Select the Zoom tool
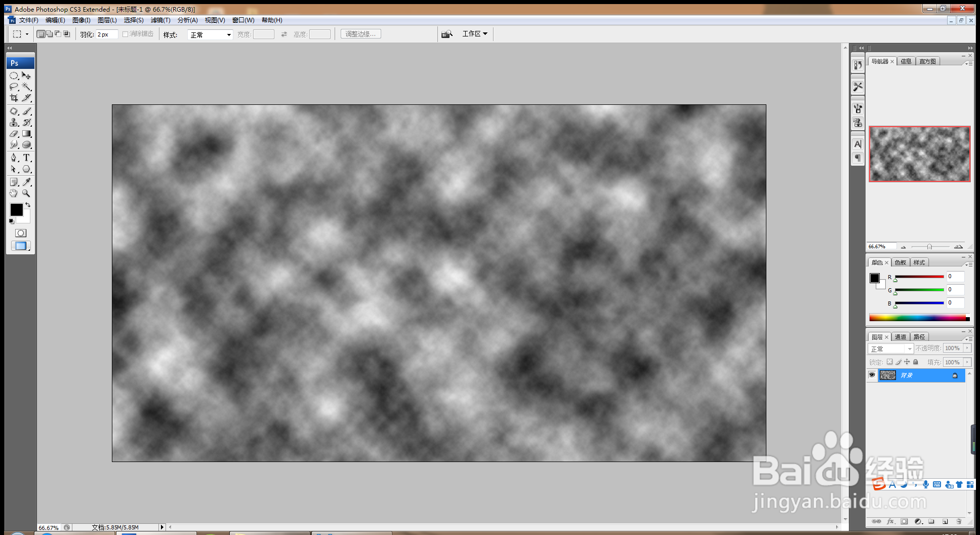Screen dimensions: 980x535 (26, 193)
